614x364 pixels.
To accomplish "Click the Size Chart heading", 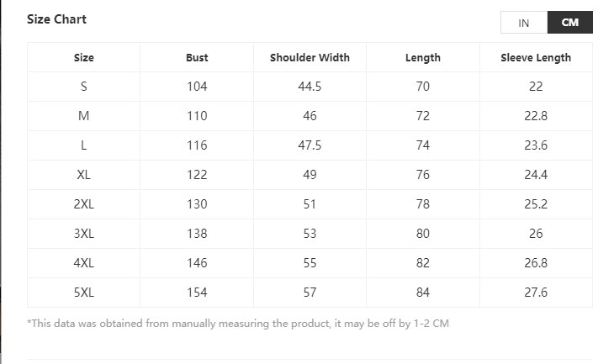I will pyautogui.click(x=57, y=19).
